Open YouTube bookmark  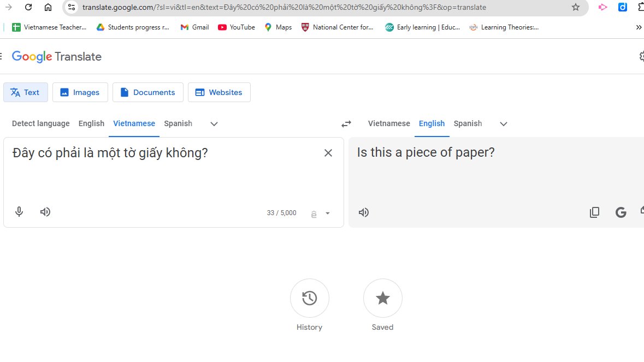[237, 27]
